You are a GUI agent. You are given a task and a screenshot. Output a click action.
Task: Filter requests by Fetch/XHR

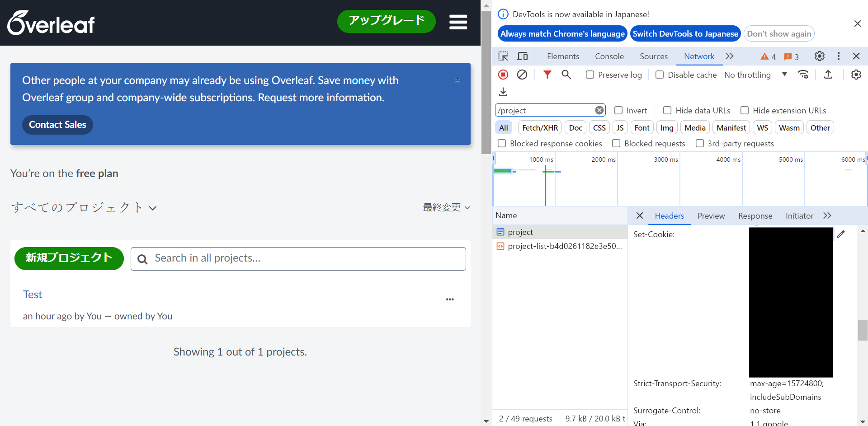point(540,128)
